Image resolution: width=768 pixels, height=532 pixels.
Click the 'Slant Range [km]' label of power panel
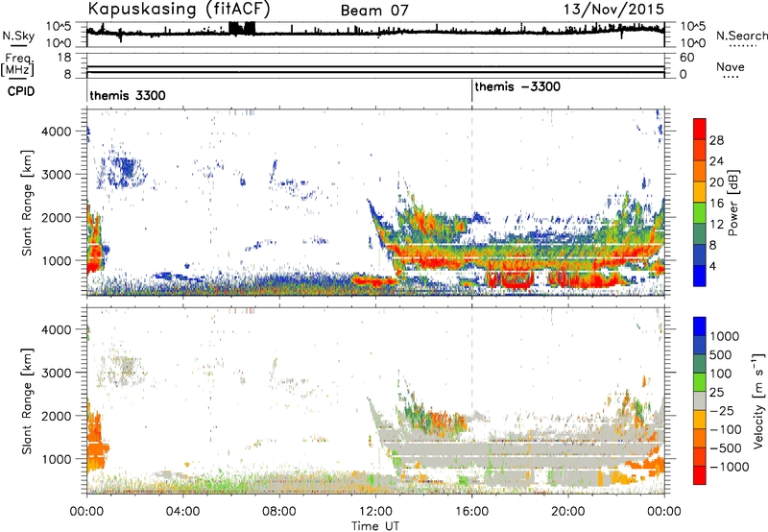pos(27,203)
